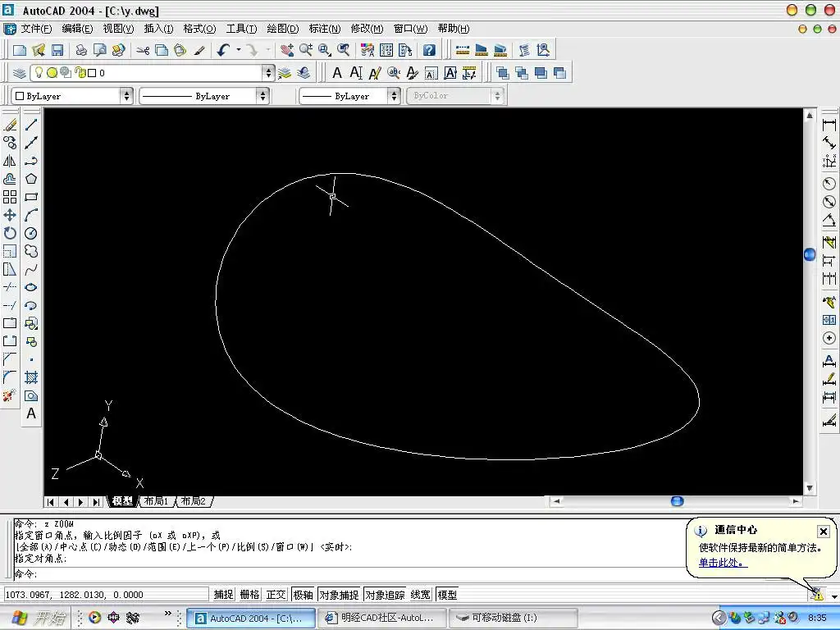
Task: Select the Polygon draw tool
Action: coord(31,178)
